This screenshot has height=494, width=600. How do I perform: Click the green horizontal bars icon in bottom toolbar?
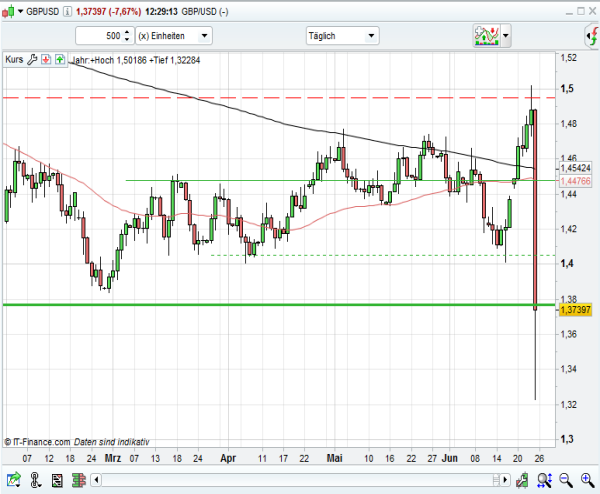[78, 480]
